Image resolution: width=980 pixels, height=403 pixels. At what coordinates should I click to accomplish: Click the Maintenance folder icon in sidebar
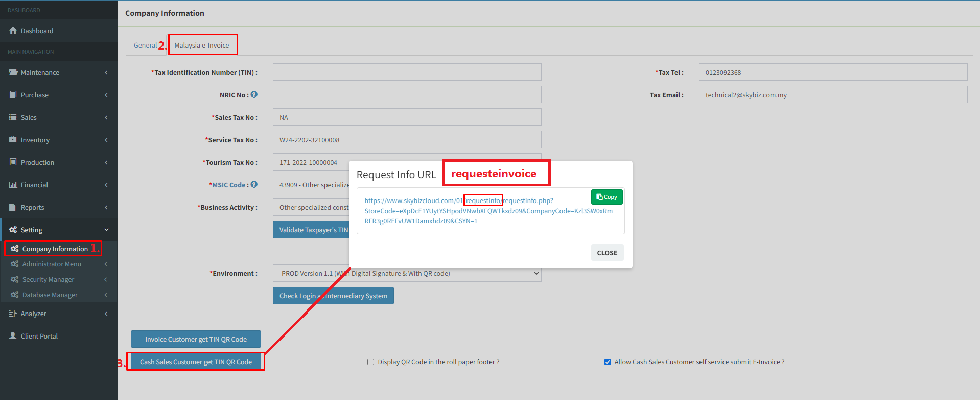click(13, 72)
